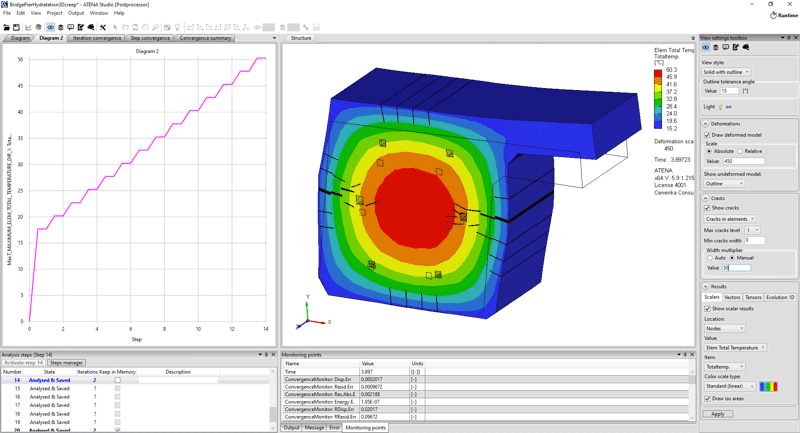Click the Apply button

click(x=718, y=414)
